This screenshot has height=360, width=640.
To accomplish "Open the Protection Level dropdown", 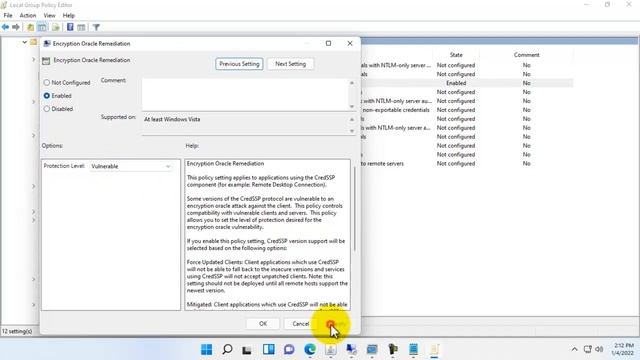I will coord(131,166).
